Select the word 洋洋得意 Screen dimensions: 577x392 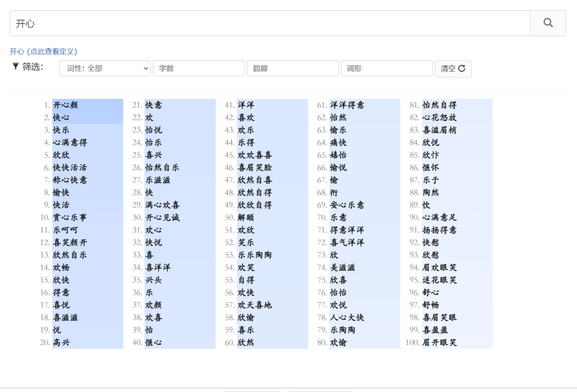coord(347,105)
